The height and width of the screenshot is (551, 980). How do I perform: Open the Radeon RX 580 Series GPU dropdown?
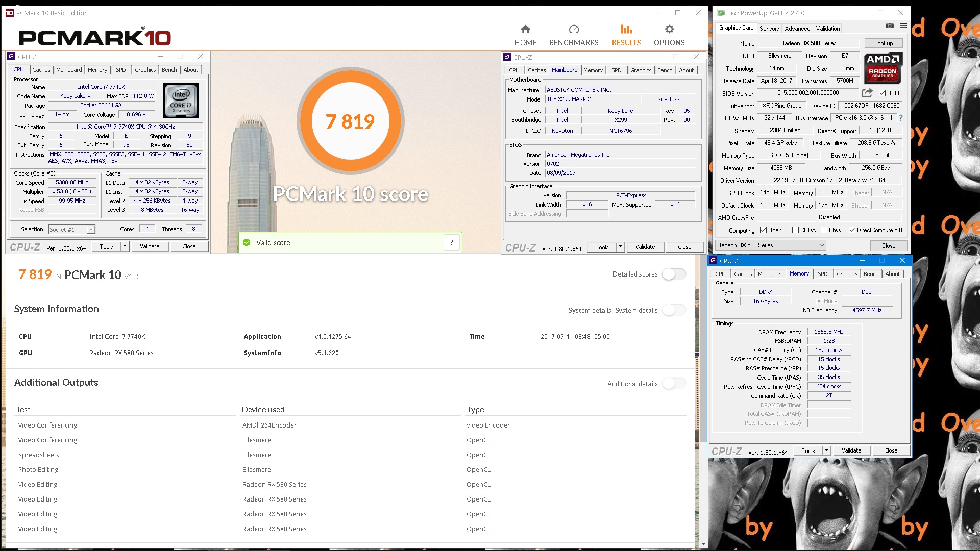tap(770, 245)
